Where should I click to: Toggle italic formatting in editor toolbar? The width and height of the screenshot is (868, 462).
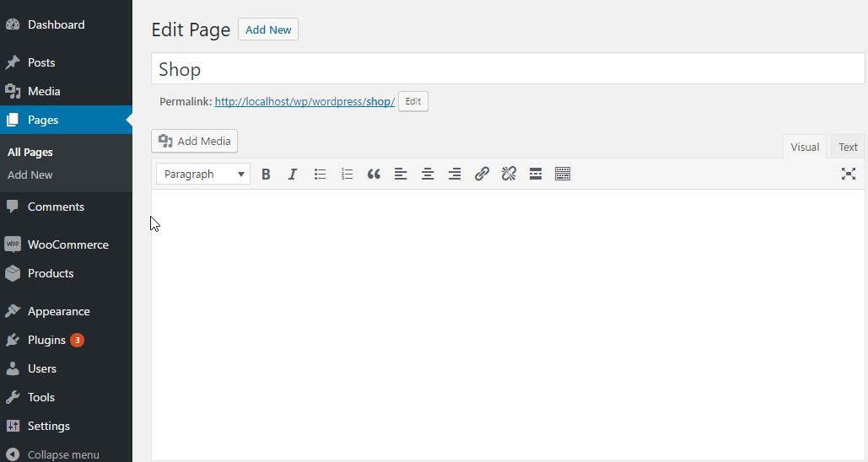coord(292,175)
